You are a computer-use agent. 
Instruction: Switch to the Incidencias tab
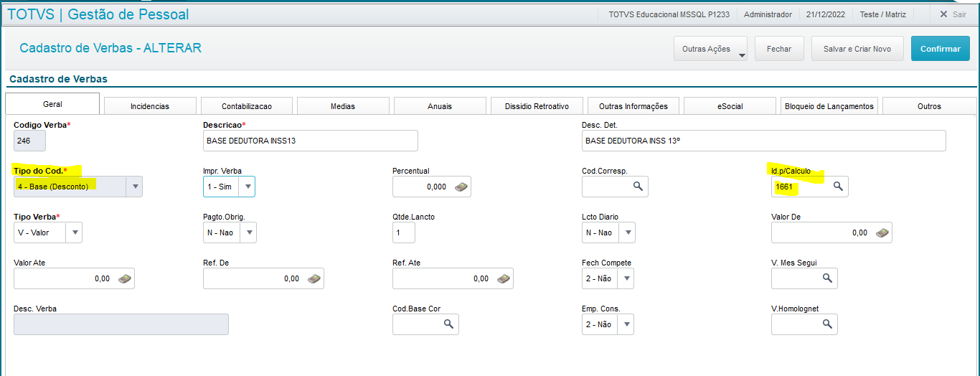150,106
